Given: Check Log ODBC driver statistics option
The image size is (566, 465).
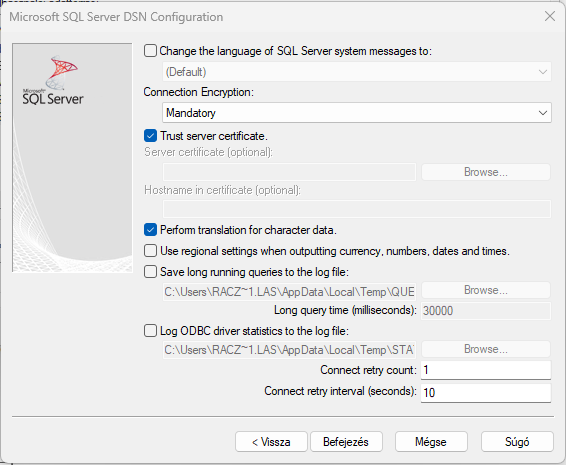Looking at the screenshot, I should (x=150, y=330).
